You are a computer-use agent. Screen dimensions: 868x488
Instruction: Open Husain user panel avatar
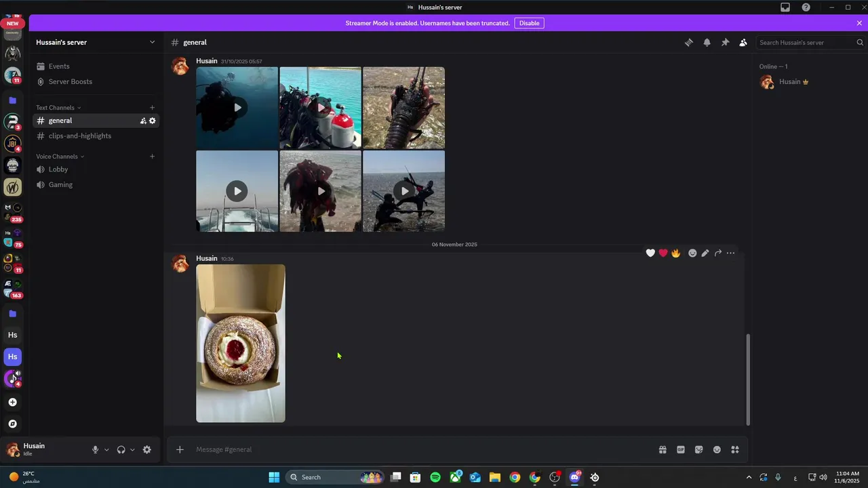coord(13,449)
